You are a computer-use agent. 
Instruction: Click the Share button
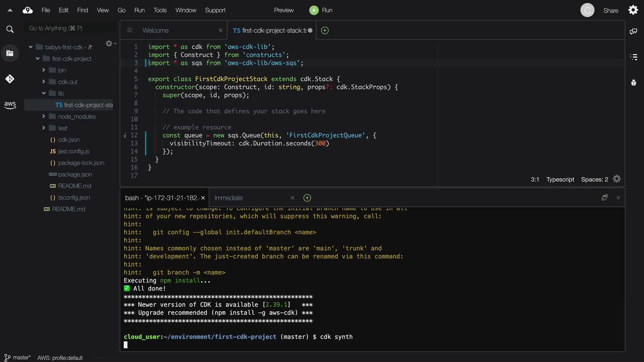tap(610, 11)
